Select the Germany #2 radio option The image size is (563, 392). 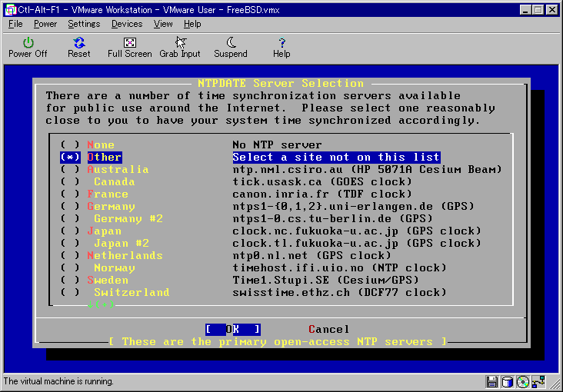point(70,218)
